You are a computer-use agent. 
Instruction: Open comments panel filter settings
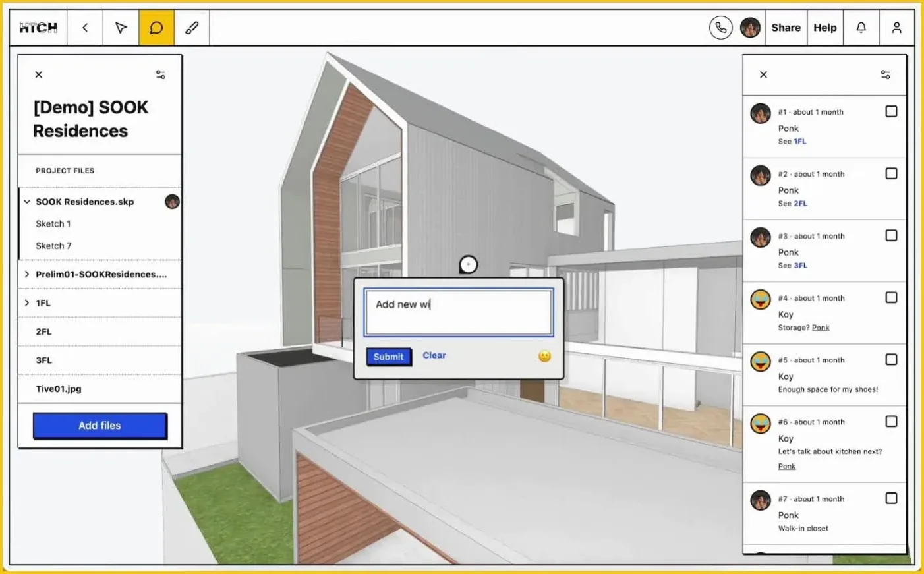(886, 74)
